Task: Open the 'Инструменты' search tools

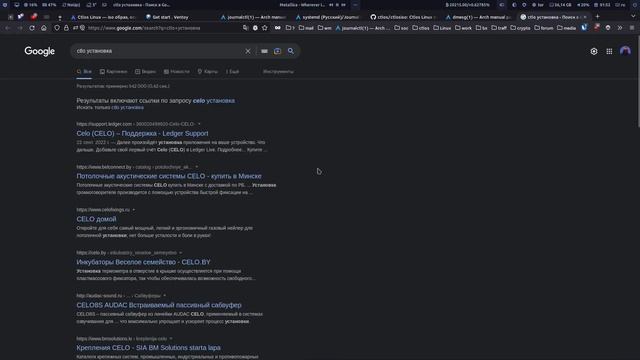Action: coord(278,71)
